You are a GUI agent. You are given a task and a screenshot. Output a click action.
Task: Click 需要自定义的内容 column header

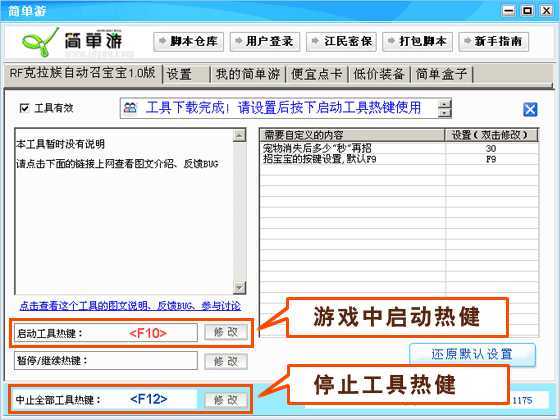352,135
